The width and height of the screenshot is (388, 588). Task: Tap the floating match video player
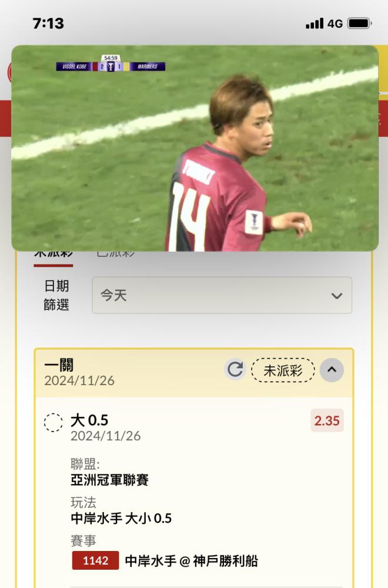tap(195, 148)
